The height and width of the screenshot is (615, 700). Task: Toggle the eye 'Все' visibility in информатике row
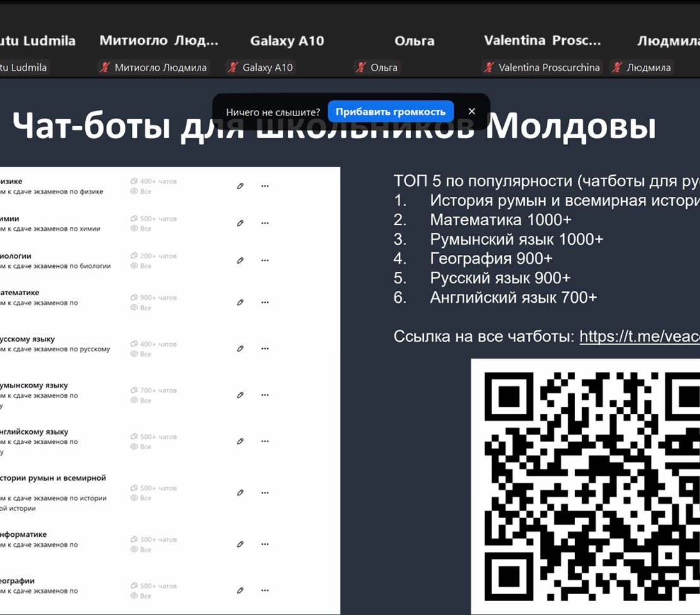[x=141, y=549]
